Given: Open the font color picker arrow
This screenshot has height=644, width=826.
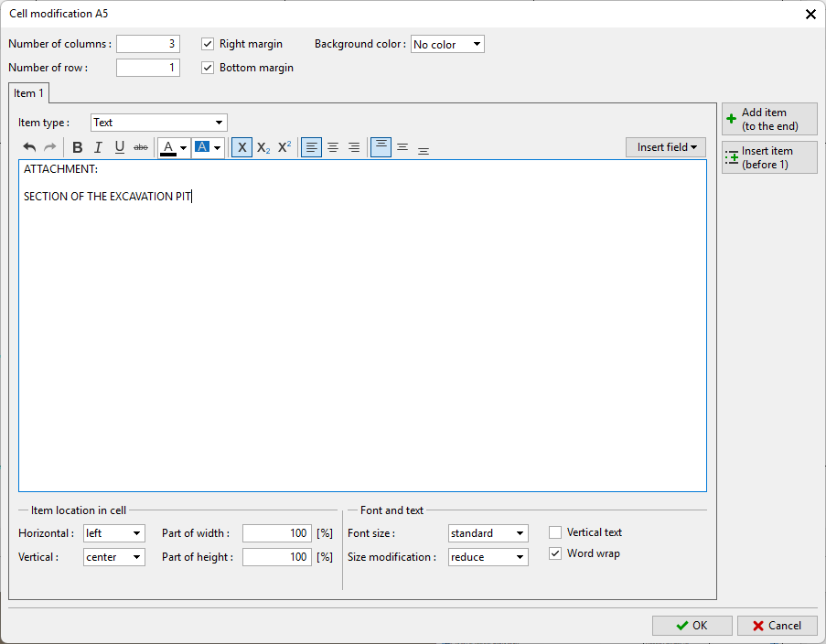Looking at the screenshot, I should coord(183,147).
